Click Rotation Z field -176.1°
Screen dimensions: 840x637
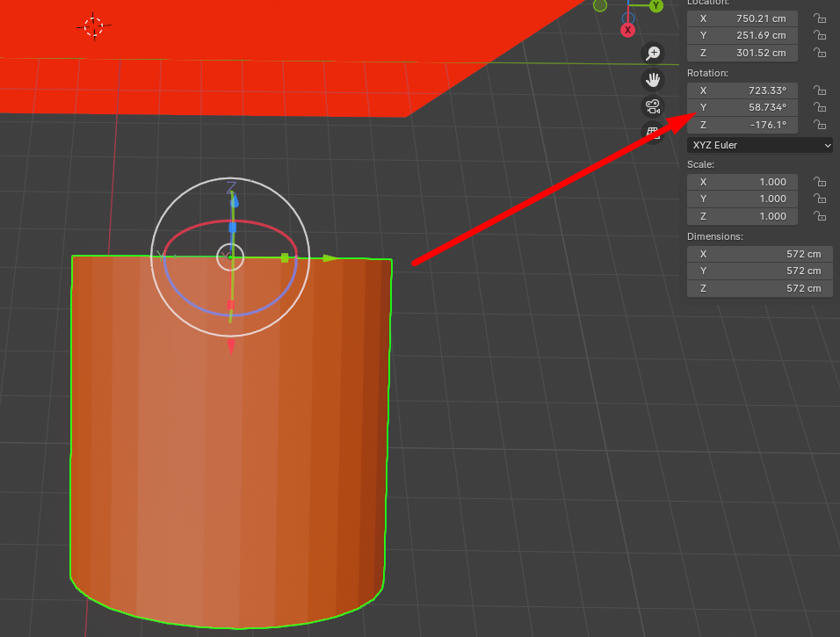tap(742, 125)
